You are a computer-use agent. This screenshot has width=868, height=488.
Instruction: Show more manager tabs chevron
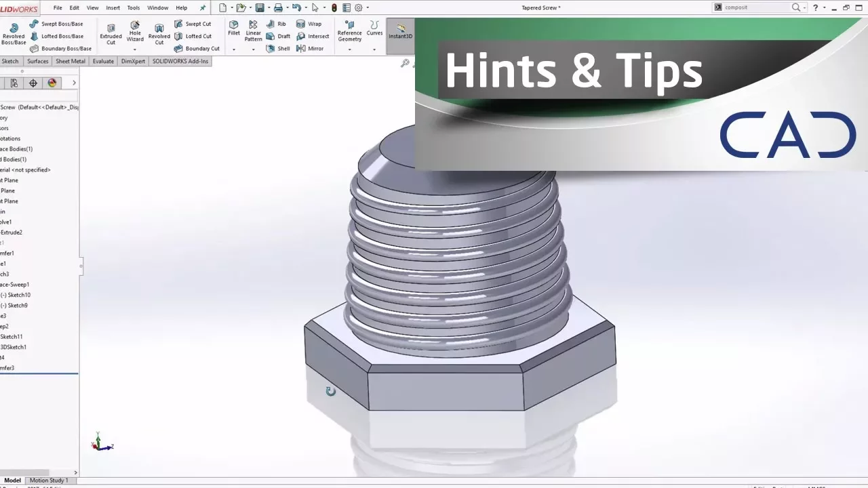pos(74,83)
